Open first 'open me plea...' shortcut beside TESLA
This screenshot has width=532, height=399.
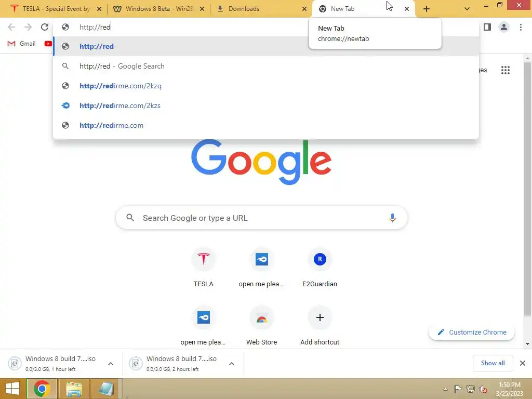tap(262, 268)
